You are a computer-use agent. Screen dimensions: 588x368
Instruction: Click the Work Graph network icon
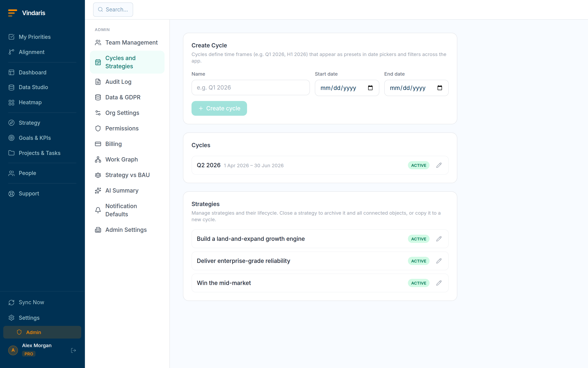coord(98,160)
